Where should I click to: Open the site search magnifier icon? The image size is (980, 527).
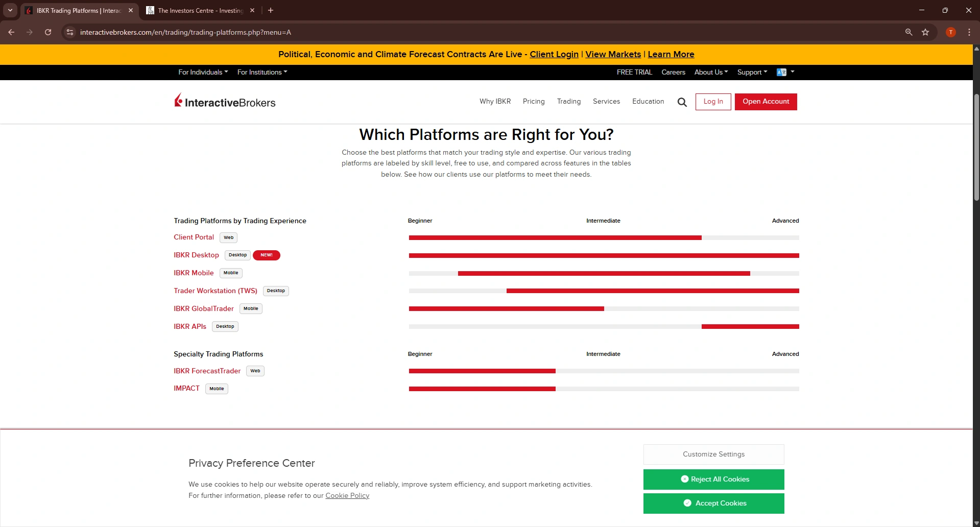(x=682, y=102)
